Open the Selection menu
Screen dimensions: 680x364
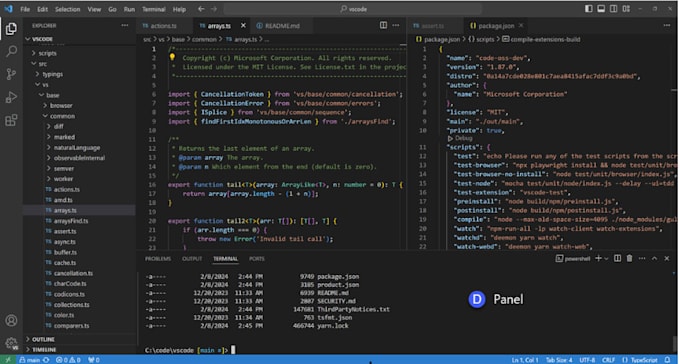coord(67,9)
